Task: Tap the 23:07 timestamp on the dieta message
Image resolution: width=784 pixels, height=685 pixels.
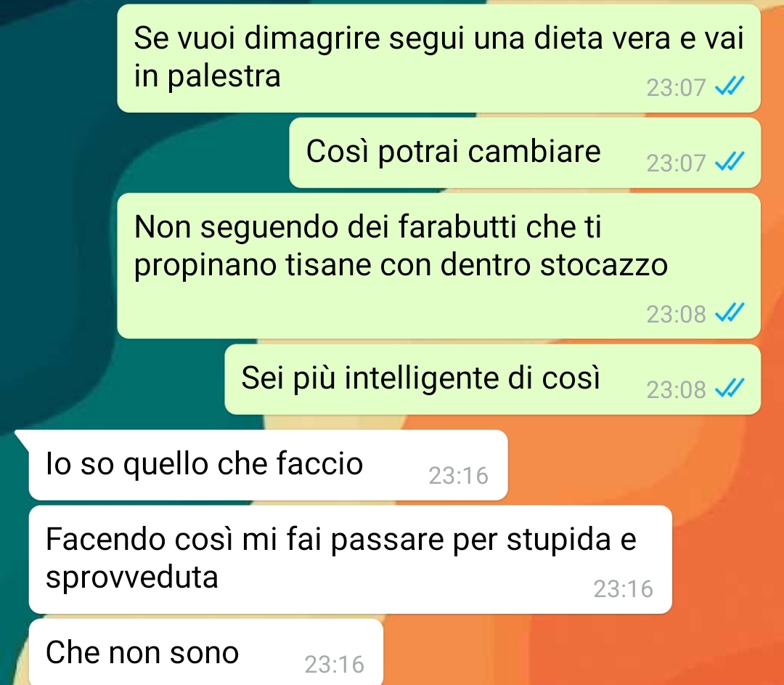Action: click(676, 88)
